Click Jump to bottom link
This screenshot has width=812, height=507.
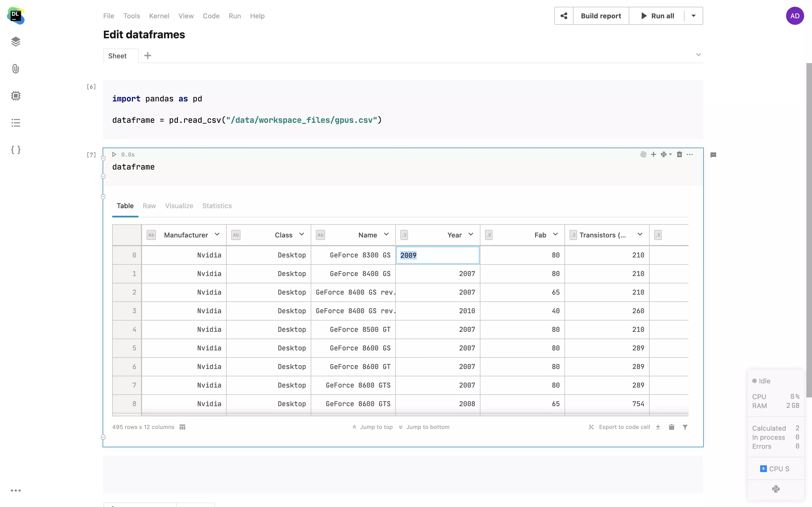pyautogui.click(x=427, y=427)
